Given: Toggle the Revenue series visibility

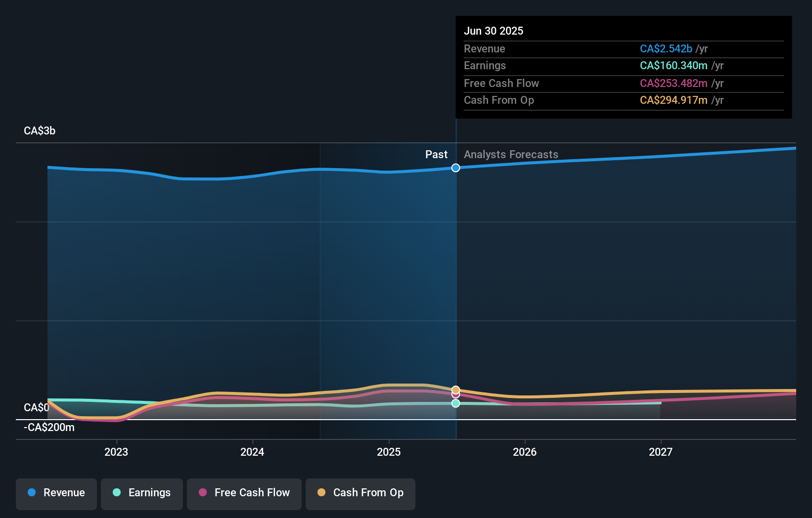Looking at the screenshot, I should (56, 493).
